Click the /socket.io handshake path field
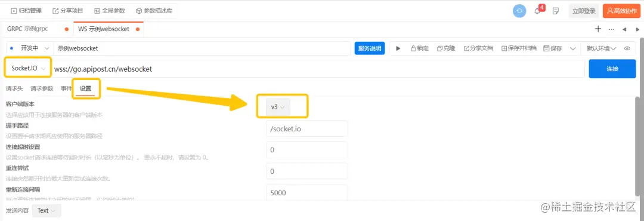Viewport: 644px width, 221px height. (307, 128)
